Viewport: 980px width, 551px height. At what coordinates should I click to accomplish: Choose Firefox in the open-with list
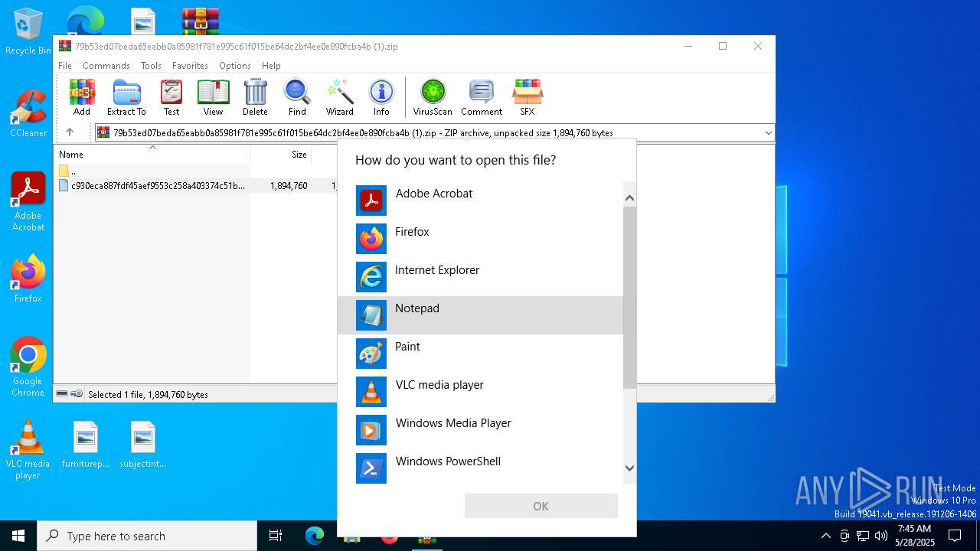(x=481, y=239)
